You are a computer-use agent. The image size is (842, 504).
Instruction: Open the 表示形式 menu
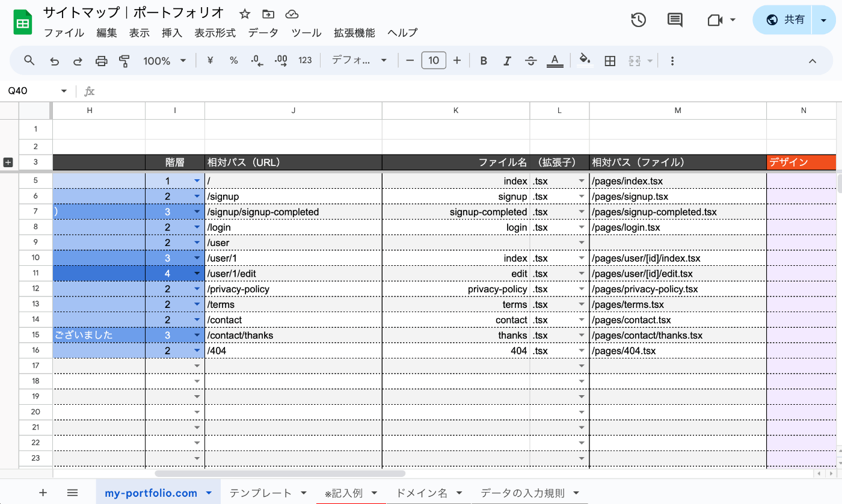(x=215, y=33)
